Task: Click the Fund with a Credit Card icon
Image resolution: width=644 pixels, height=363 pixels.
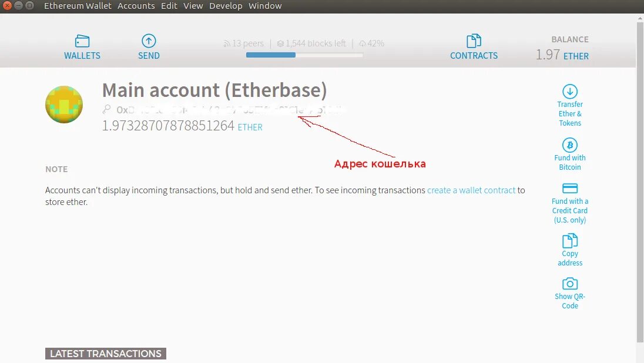Action: point(569,189)
